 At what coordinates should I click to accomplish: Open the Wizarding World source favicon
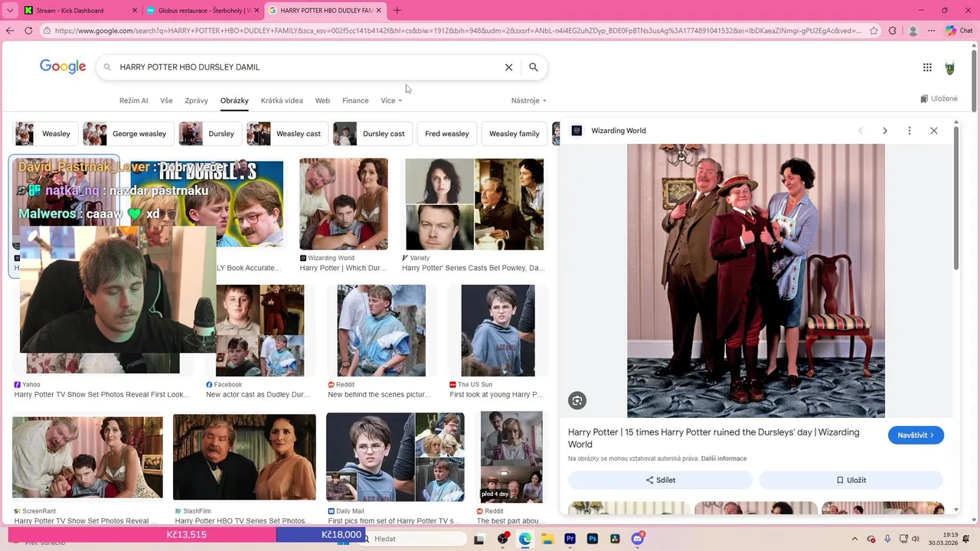click(x=577, y=131)
